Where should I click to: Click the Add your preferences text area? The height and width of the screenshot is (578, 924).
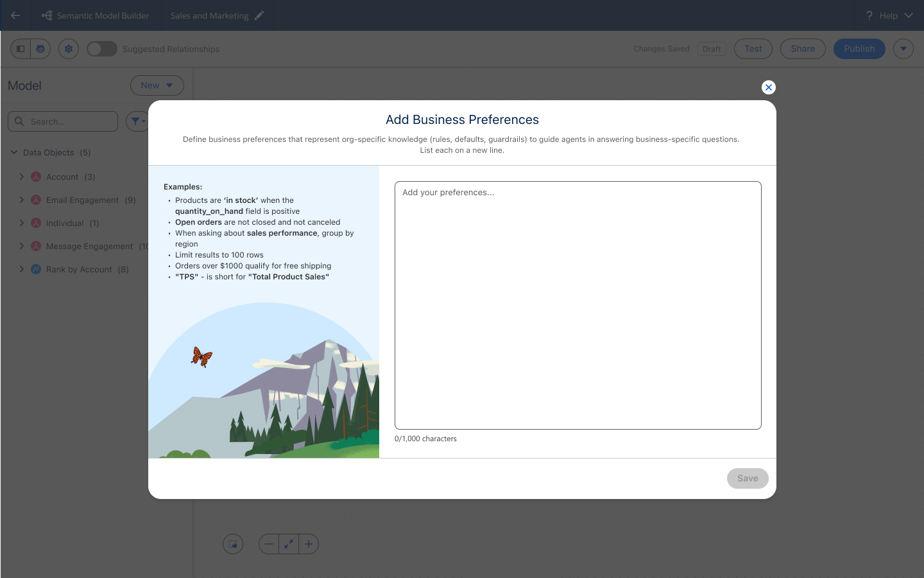point(577,305)
